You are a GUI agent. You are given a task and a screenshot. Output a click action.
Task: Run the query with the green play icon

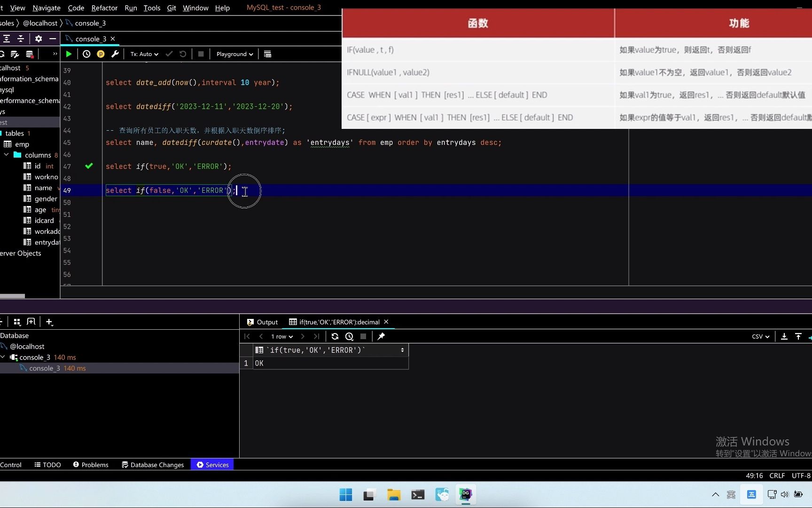(x=68, y=54)
